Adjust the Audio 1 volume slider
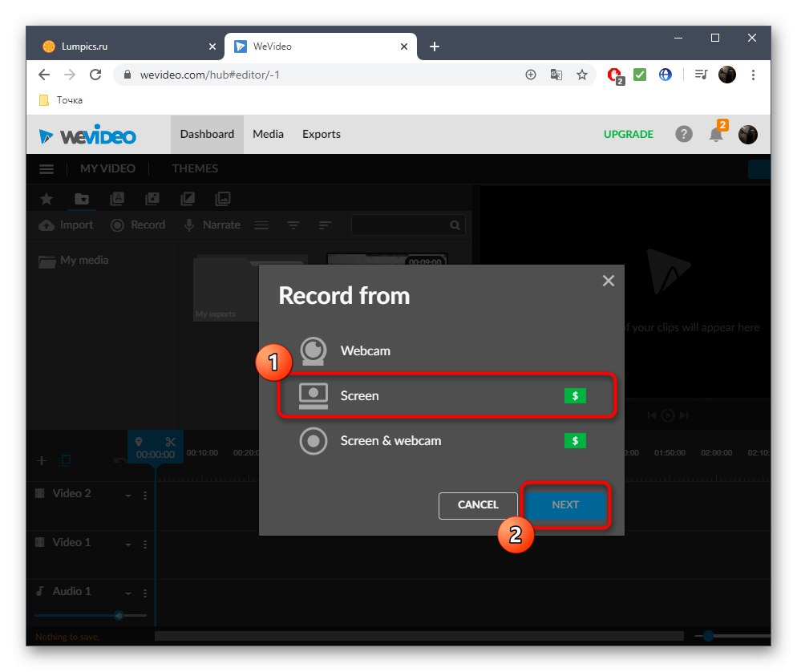Screen dimensions: 797x672 click(x=119, y=615)
